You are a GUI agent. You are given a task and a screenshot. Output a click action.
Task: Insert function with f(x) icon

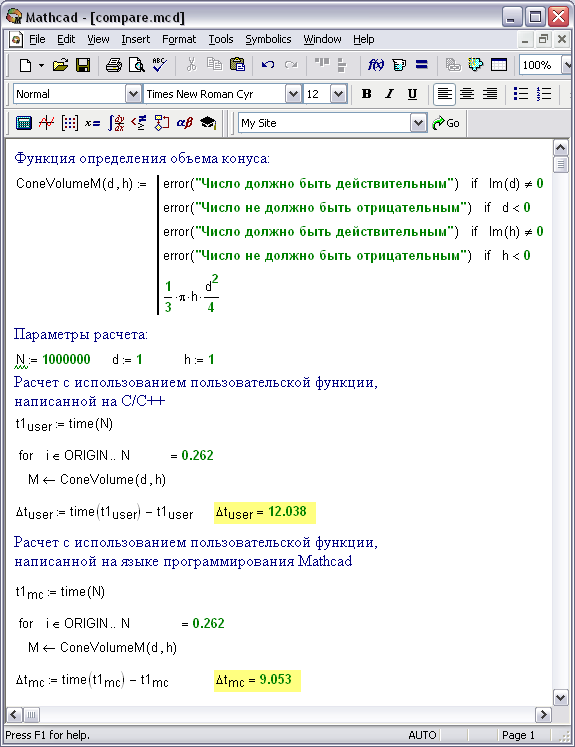click(375, 65)
